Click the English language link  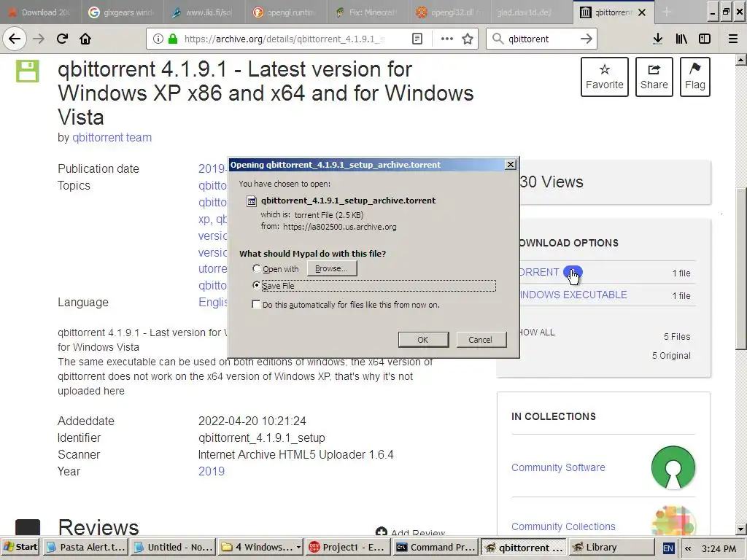click(212, 303)
